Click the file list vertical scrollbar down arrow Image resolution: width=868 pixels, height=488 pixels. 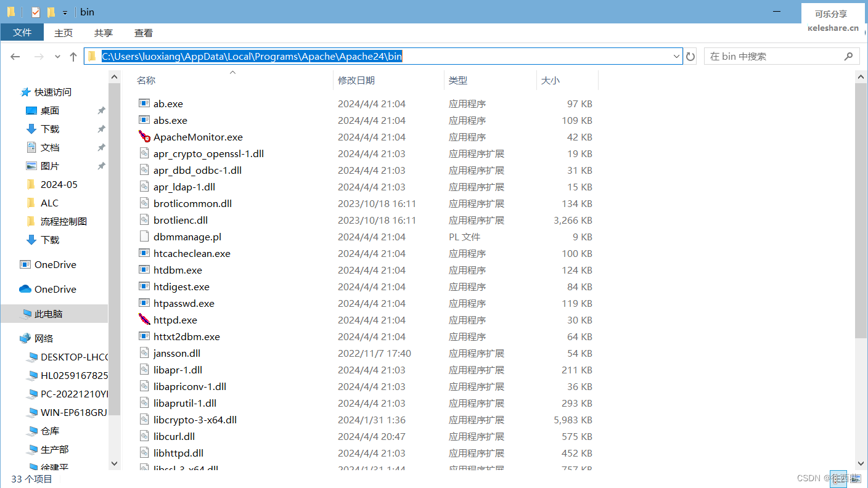pos(861,463)
